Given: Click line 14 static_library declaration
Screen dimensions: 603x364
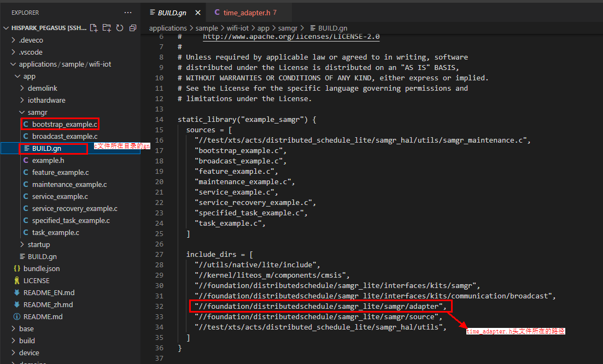Looking at the screenshot, I should [247, 120].
